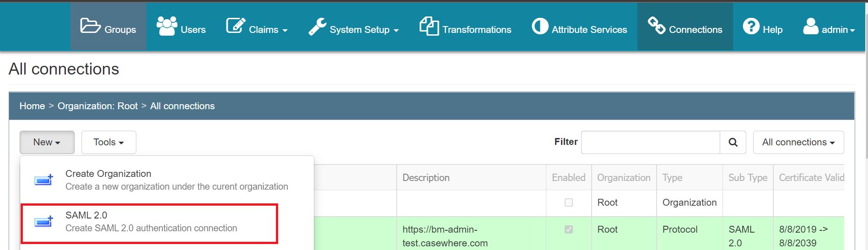This screenshot has width=868, height=250.
Task: Go to Home breadcrumb link
Action: click(32, 106)
